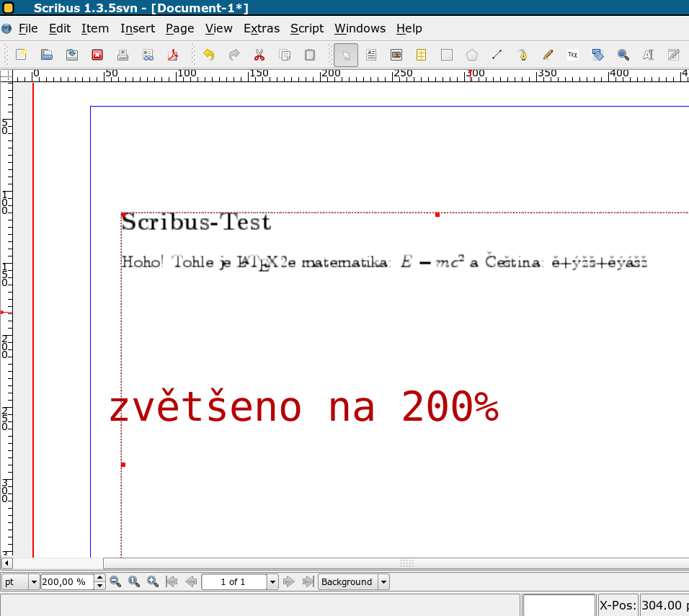Expand the pt unit dropdown

(34, 582)
